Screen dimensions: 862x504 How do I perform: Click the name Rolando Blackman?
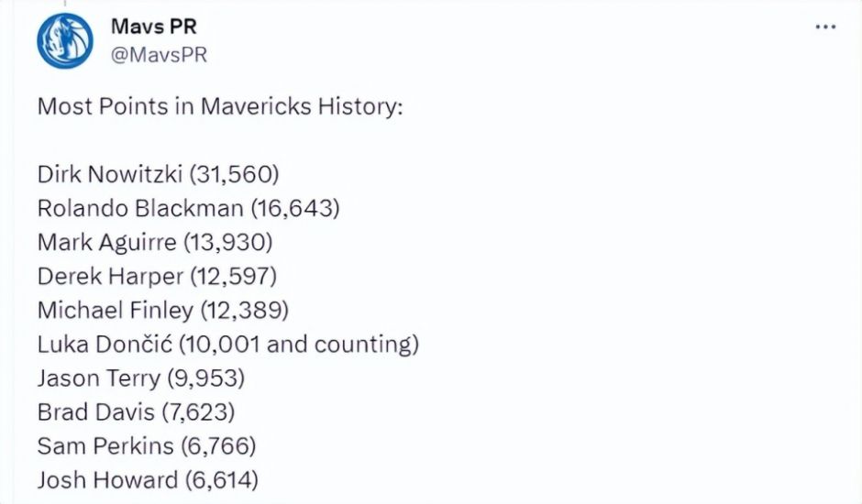140,208
